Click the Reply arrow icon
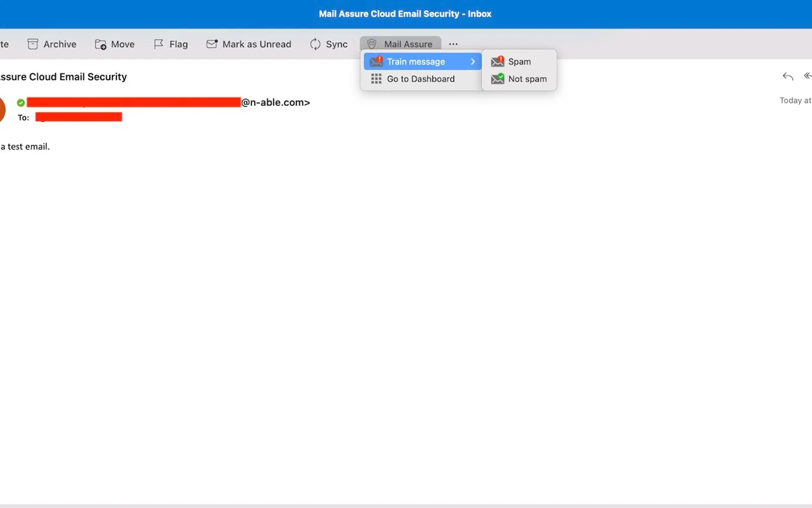This screenshot has height=508, width=812. [788, 77]
